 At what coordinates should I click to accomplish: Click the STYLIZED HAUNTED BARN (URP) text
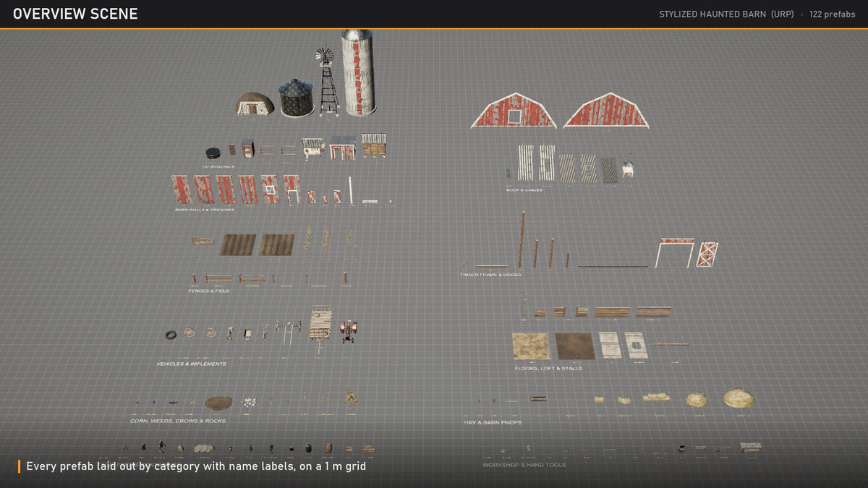coord(726,14)
